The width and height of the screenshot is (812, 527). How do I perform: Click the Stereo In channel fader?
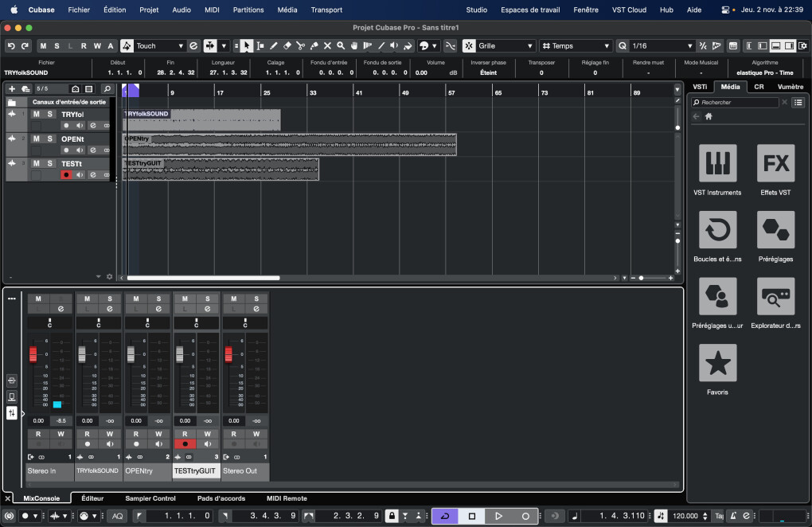[33, 354]
